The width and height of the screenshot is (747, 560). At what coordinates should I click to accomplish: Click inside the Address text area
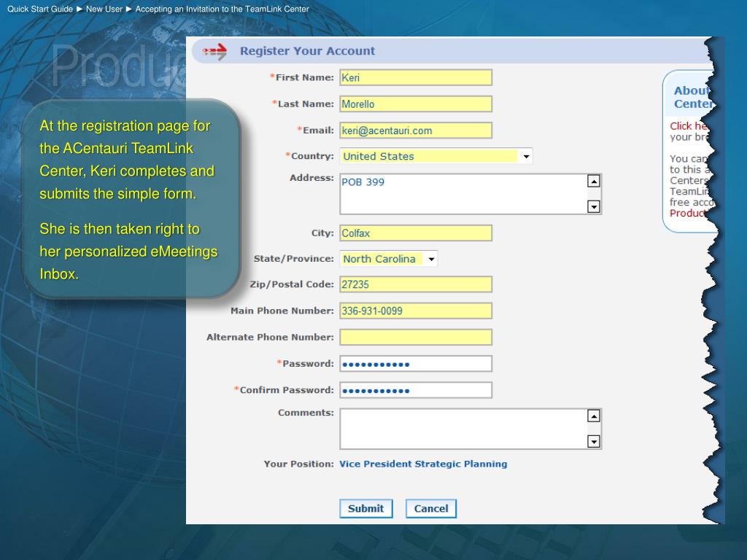[463, 194]
